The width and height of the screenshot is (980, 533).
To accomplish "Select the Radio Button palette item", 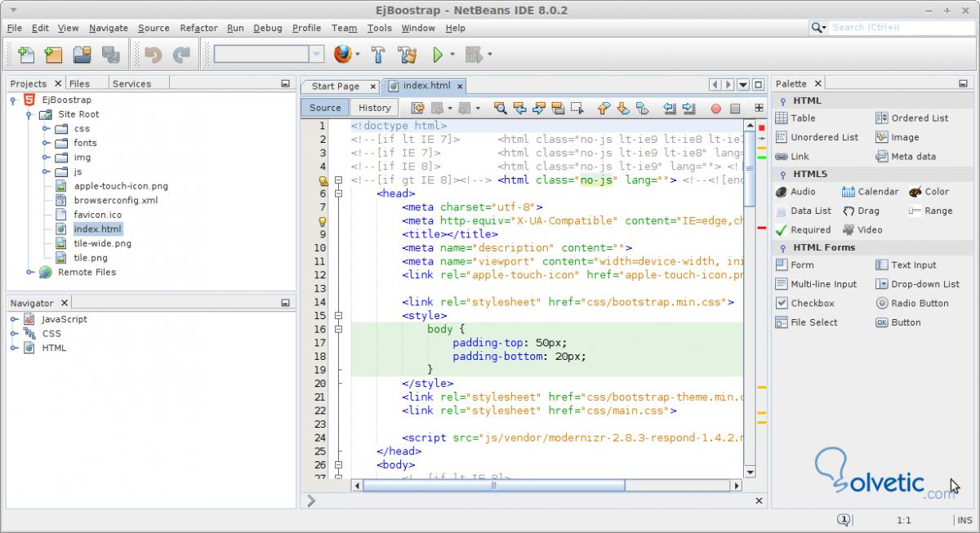I will (x=911, y=303).
